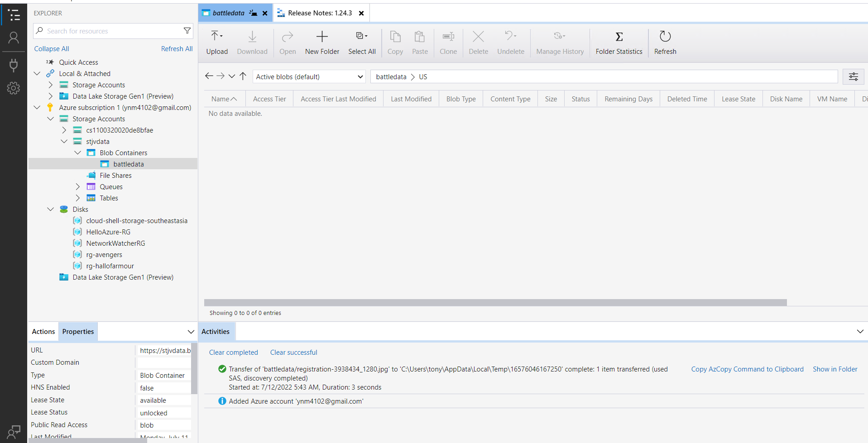Go forward with the right arrow

point(221,76)
